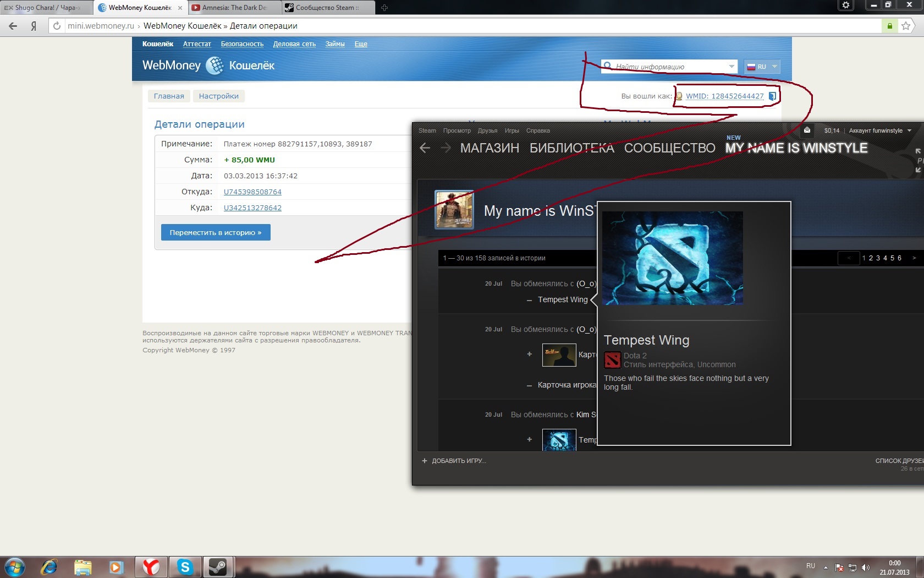
Task: Bookmark this page with the star icon
Action: pyautogui.click(x=906, y=26)
